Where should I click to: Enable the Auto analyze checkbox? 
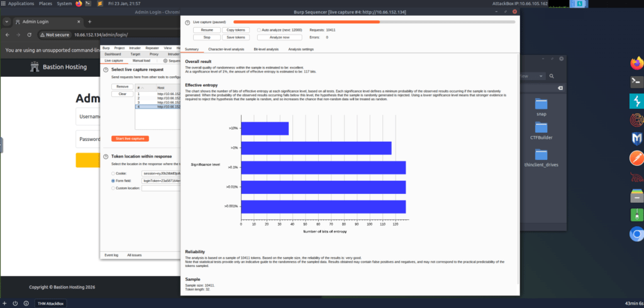[x=258, y=30]
